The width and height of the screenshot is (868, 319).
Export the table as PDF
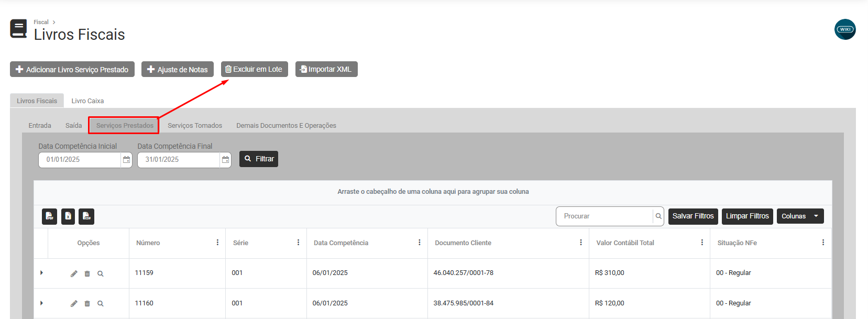click(50, 216)
